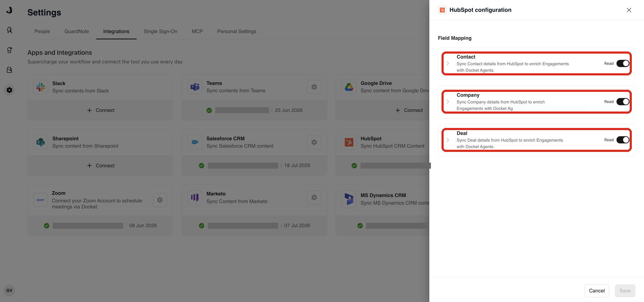The image size is (644, 302).
Task: Click the Apps and Integrations heading
Action: pos(60,53)
